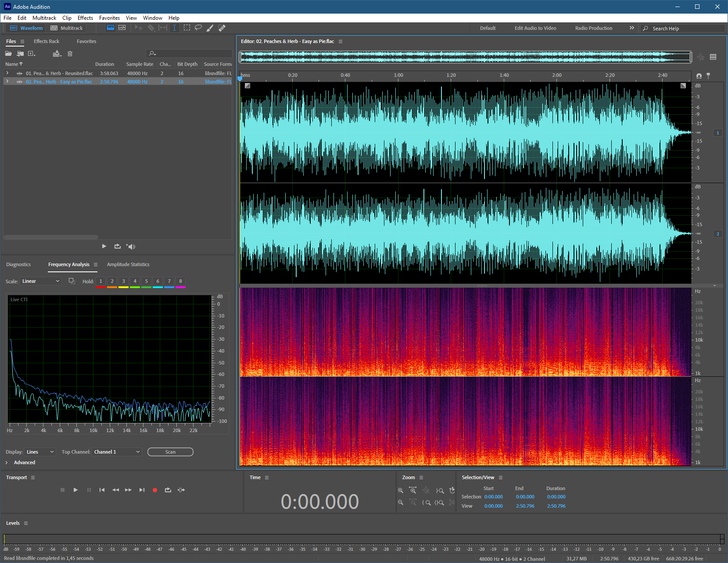Move playhead to next marker
This screenshot has width=728, height=563.
point(142,490)
